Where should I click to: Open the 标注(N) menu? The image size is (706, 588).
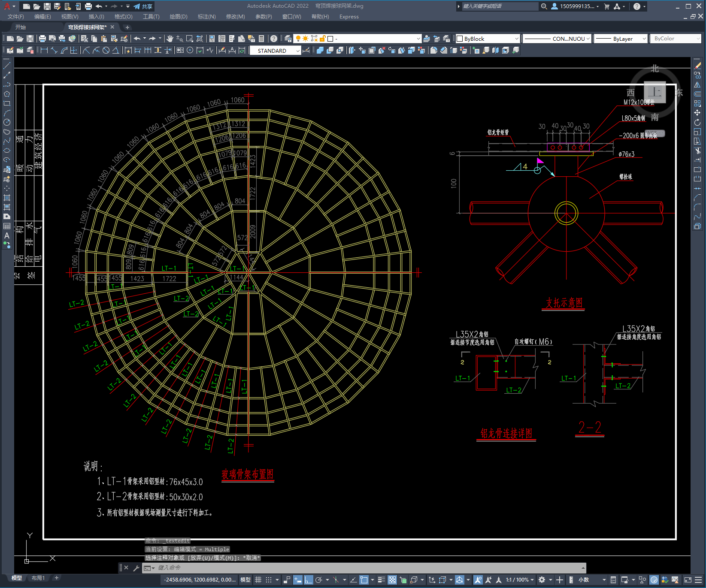(206, 17)
